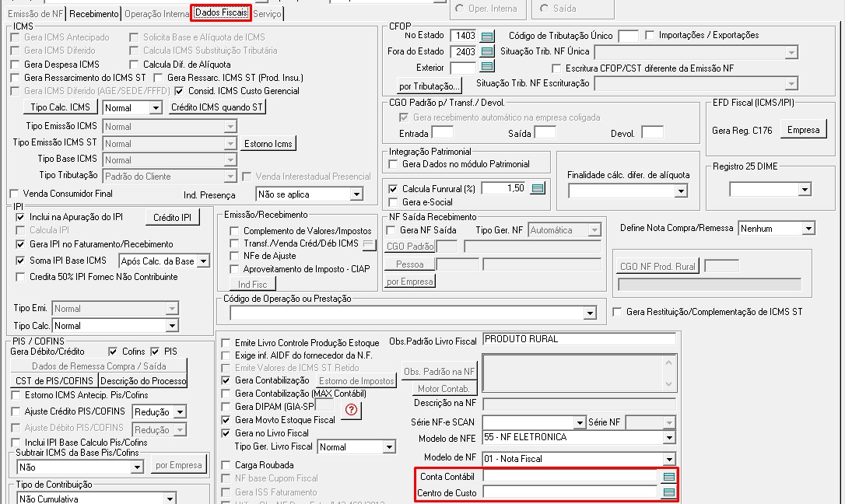This screenshot has height=504, width=845.
Task: Open Série NF-e SCAN dropdown
Action: [x=579, y=422]
